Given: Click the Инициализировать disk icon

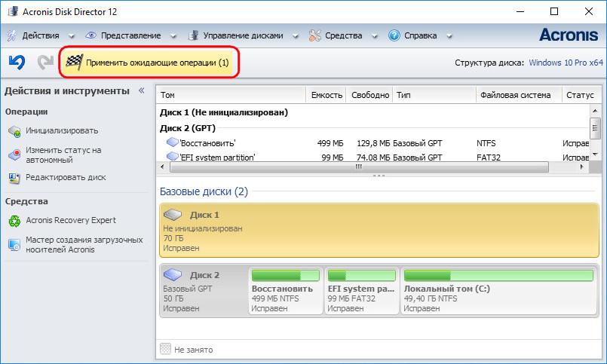Looking at the screenshot, I should click(14, 131).
